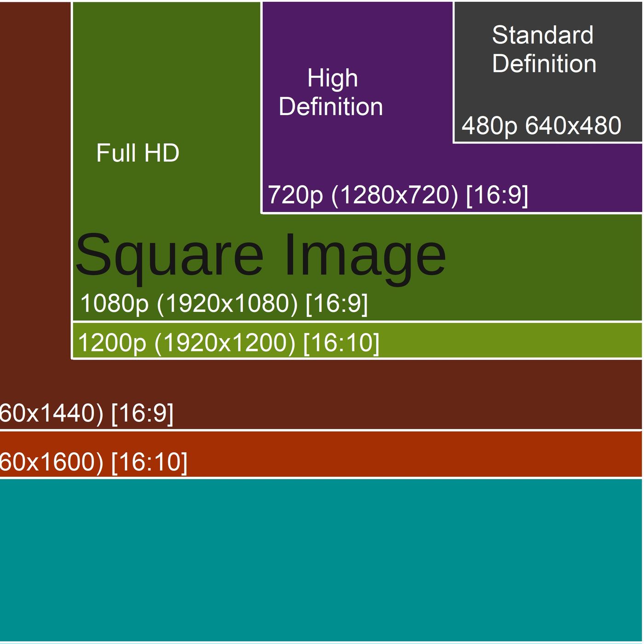The height and width of the screenshot is (644, 644).
Task: Select the "720p (1280x720) [16:9]" label
Action: 398,195
